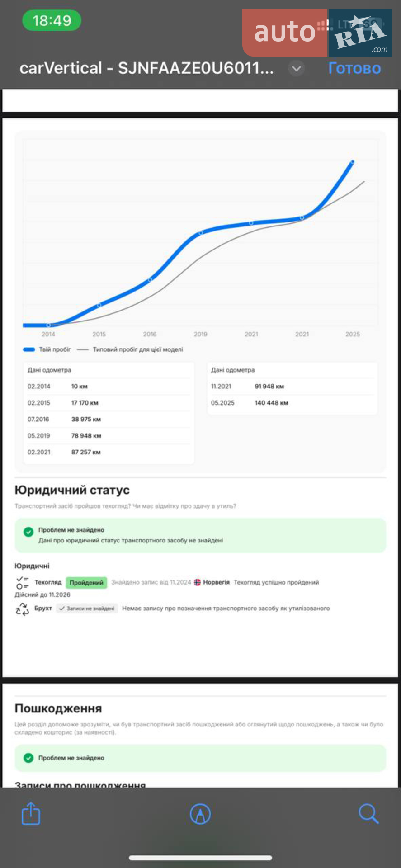Image resolution: width=401 pixels, height=868 pixels.
Task: Click the Брухт recycle icon
Action: pos(22,609)
